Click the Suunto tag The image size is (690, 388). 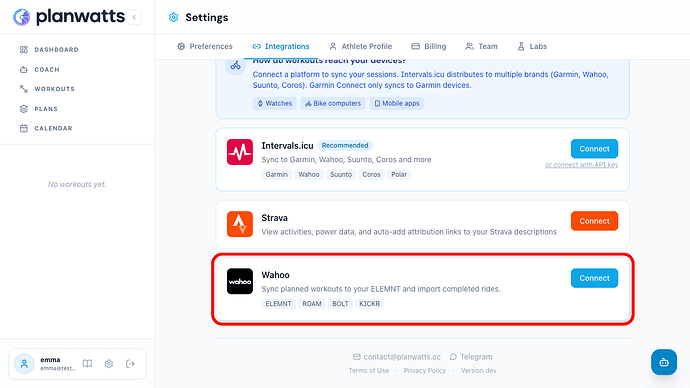tap(341, 175)
